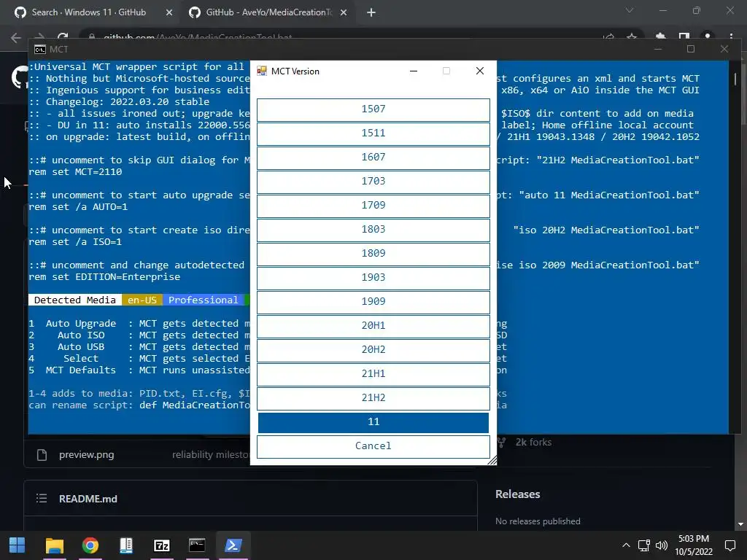Open the command prompt taskbar icon
Viewport: 747px width, 560px height.
(197, 545)
